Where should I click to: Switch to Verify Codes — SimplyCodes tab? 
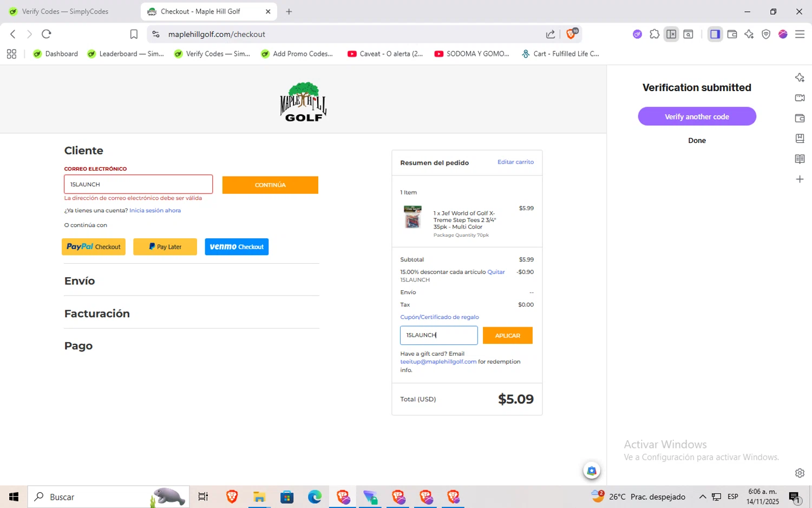[65, 11]
